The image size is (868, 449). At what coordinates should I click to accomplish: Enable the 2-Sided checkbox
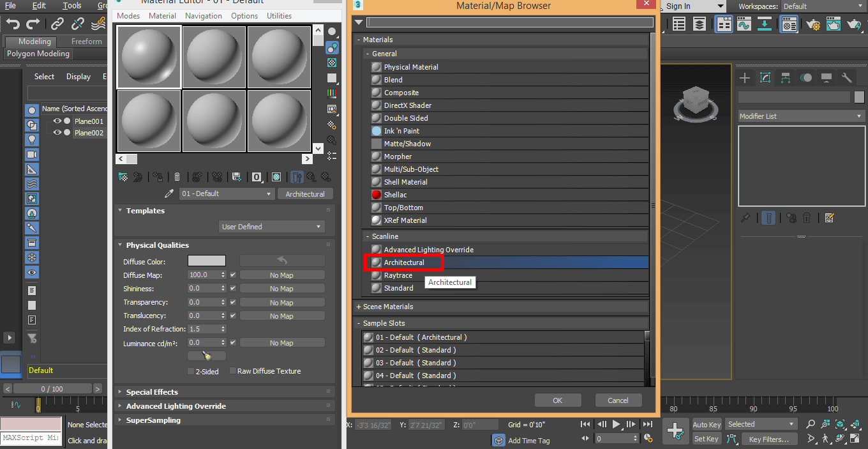tap(191, 371)
